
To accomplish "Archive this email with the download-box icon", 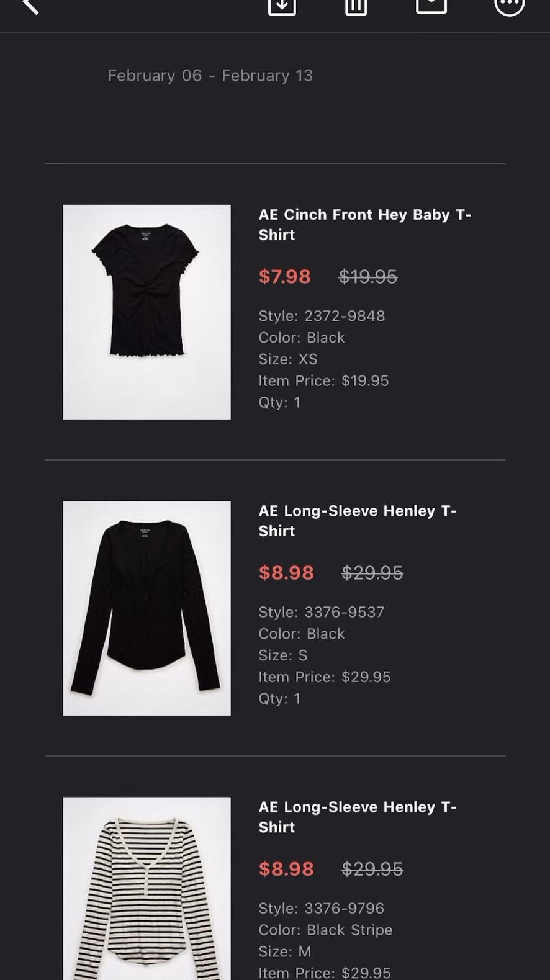I will pos(282,6).
